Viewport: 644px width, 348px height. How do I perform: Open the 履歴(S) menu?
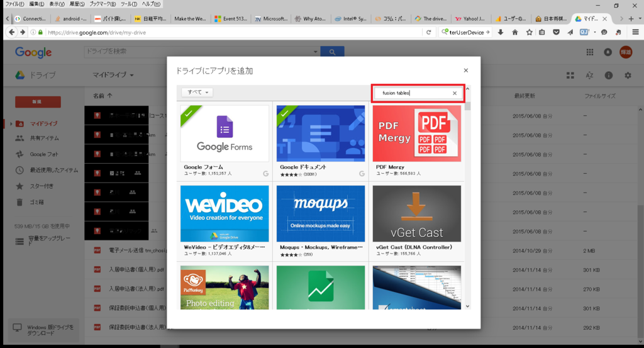pos(77,4)
